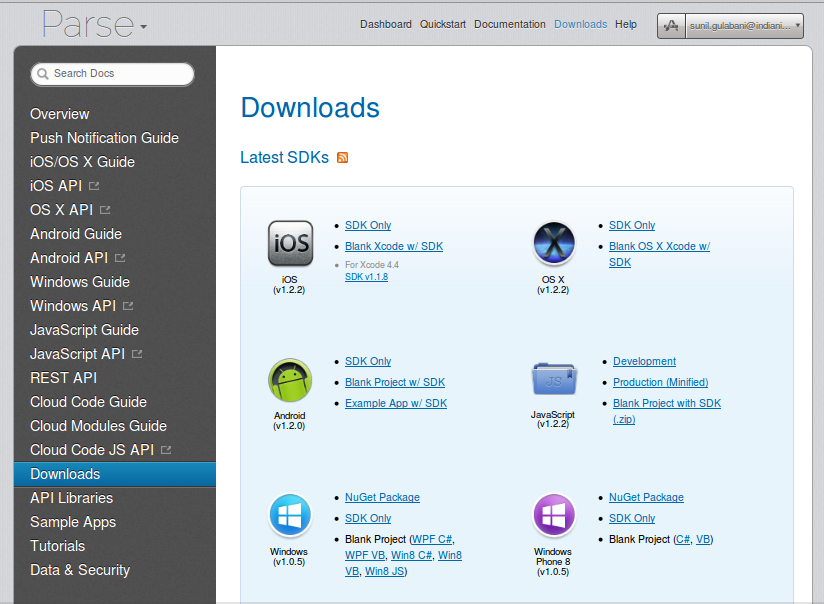This screenshot has height=604, width=824.
Task: Click the external link icon next to Cloud Code JS API
Action: [166, 449]
